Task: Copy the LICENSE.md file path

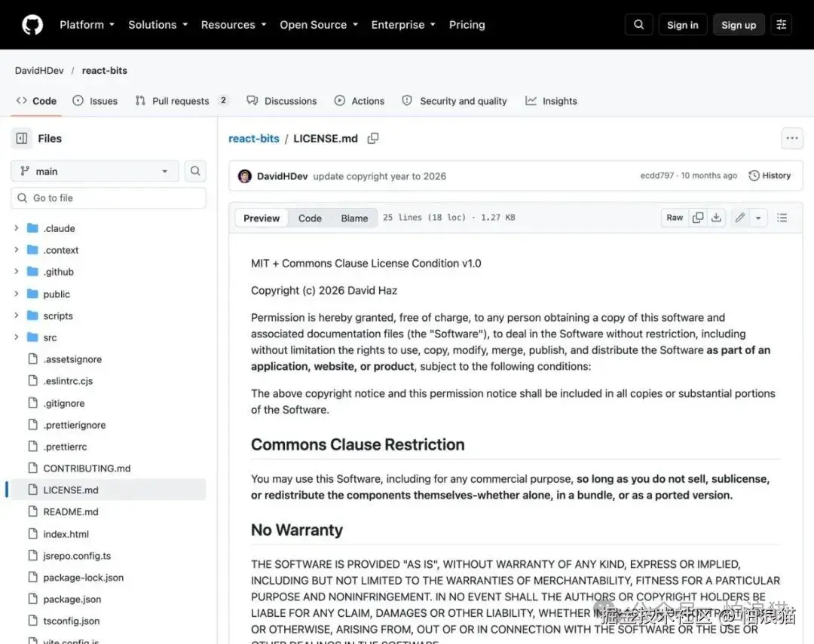Action: click(x=373, y=139)
